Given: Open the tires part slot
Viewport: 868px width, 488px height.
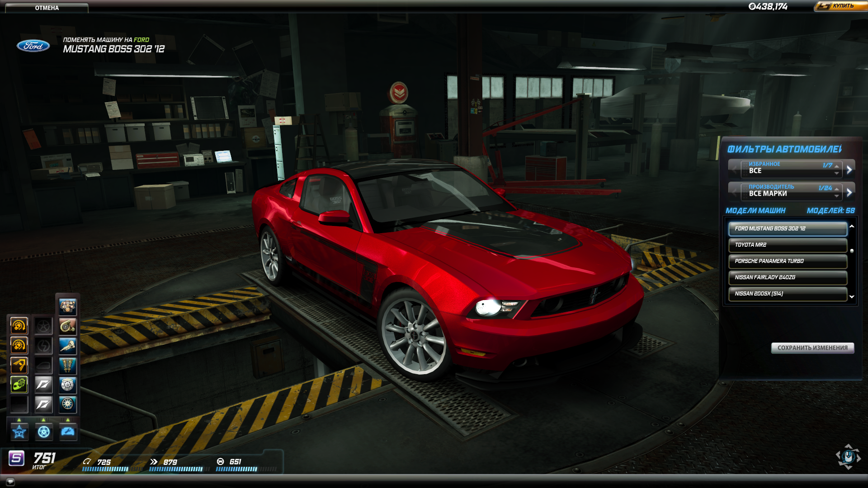Looking at the screenshot, I should (x=67, y=404).
